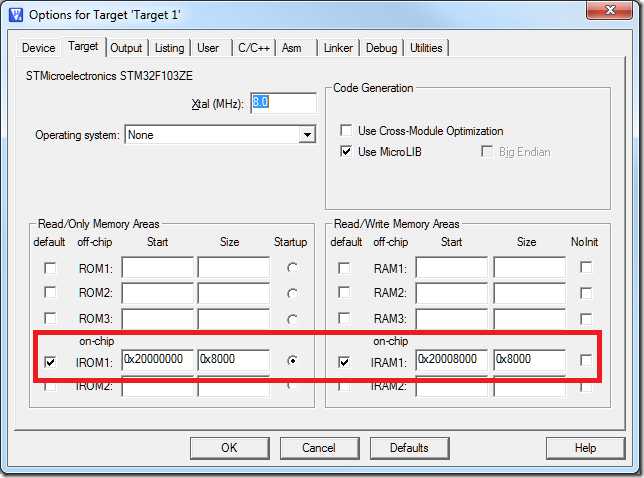Edit the IRAM1 Start address 0x20008000
Image resolution: width=644 pixels, height=478 pixels.
(x=451, y=360)
